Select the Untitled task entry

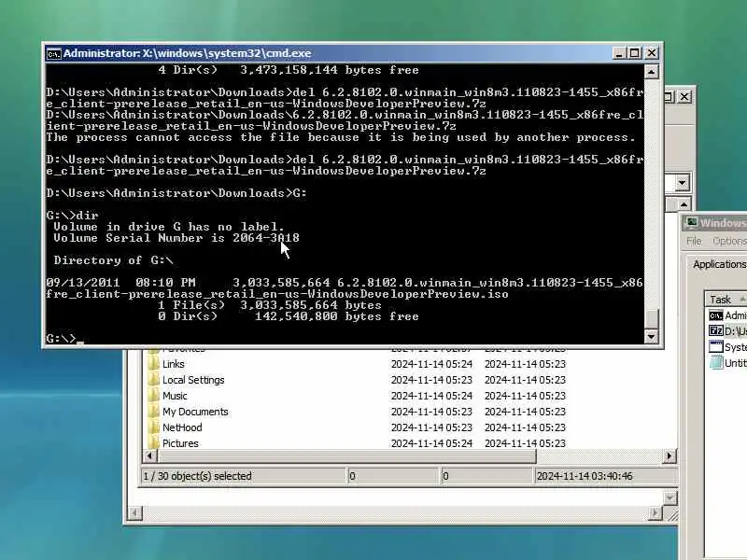click(x=727, y=363)
